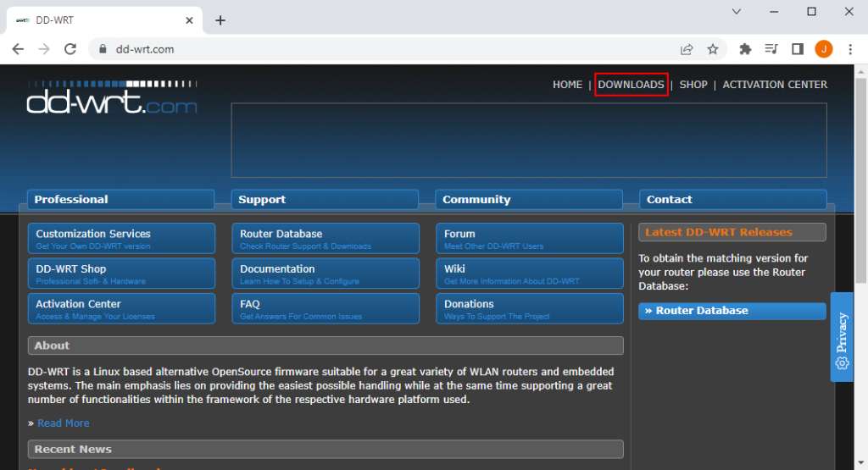Open the DD-WRT Shop button
Viewport: 868px width, 470px height.
[121, 274]
